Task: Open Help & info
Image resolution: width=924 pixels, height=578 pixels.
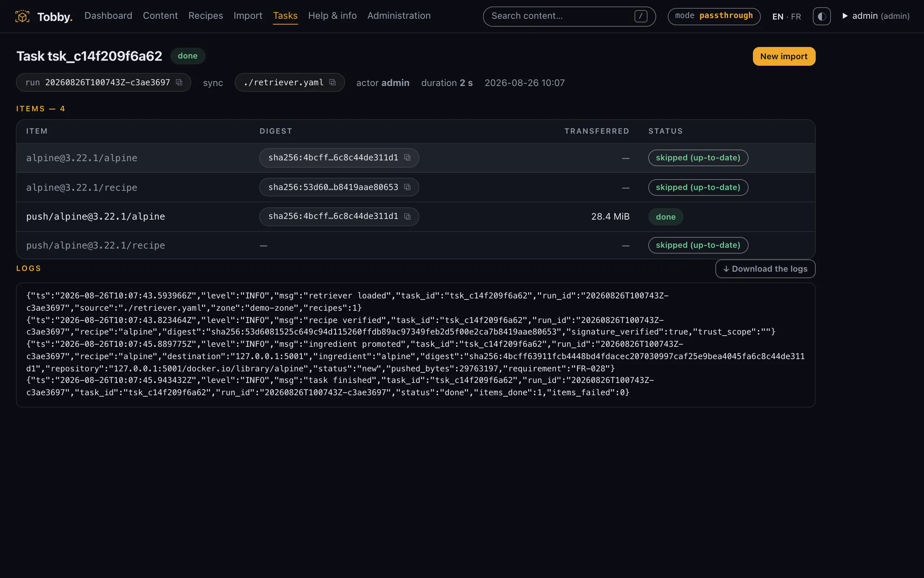Action: [332, 16]
